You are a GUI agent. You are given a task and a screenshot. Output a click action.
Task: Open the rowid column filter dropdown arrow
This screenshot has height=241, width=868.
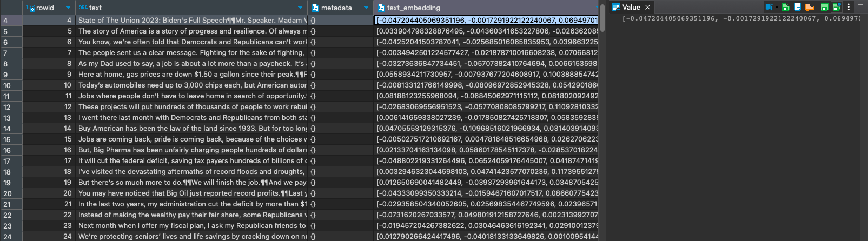point(68,8)
